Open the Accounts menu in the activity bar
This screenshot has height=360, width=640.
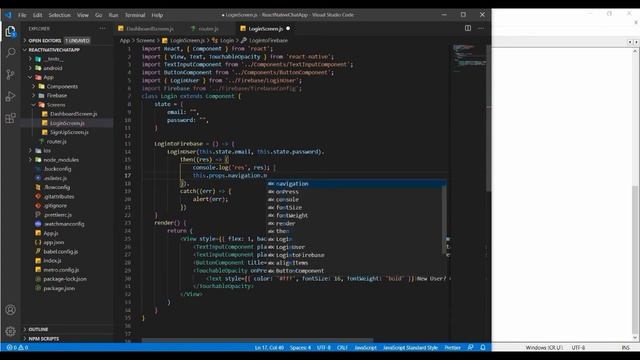click(11, 310)
